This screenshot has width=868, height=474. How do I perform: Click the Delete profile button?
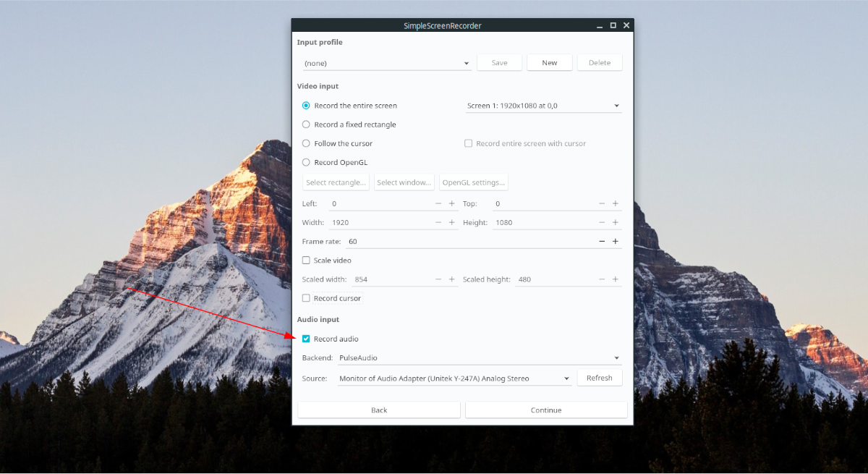pyautogui.click(x=600, y=63)
